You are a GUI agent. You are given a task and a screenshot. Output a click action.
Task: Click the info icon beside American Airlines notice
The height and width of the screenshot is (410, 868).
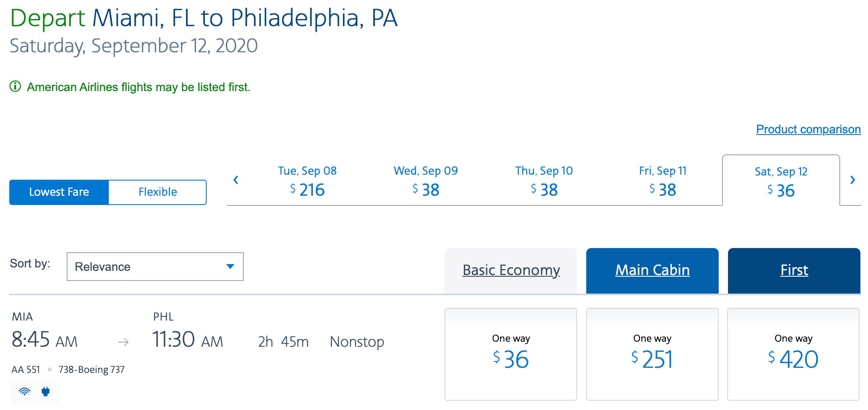(x=15, y=86)
